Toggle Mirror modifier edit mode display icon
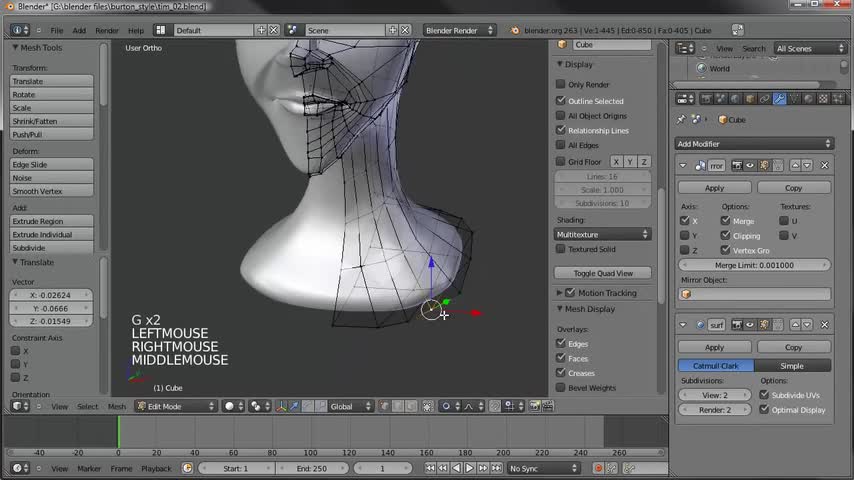854x480 pixels. click(x=764, y=165)
